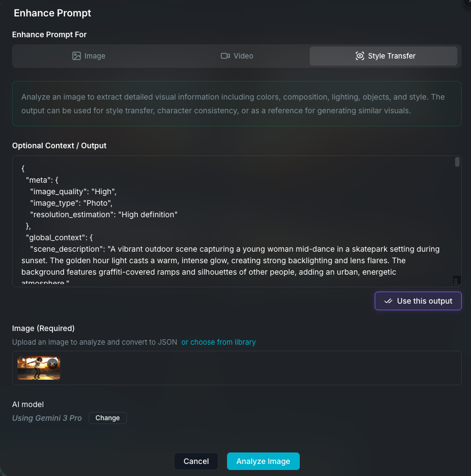Screen dimensions: 471x476
Task: Change the AI model from Gemini 3 Pro
Action: (x=107, y=418)
